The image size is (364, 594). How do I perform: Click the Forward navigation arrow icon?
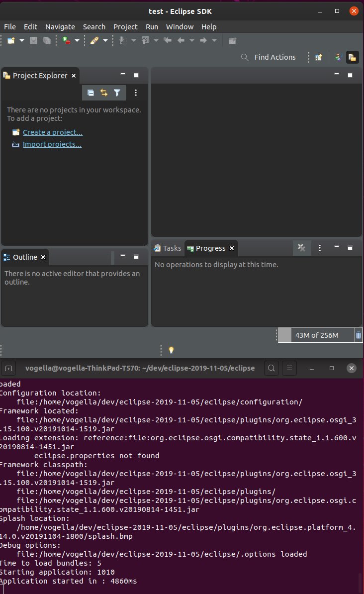pos(203,40)
